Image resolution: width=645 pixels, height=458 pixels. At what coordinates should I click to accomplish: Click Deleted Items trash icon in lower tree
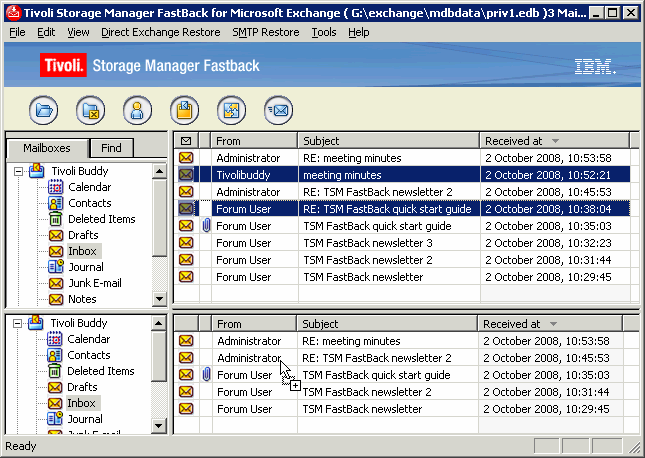point(55,371)
